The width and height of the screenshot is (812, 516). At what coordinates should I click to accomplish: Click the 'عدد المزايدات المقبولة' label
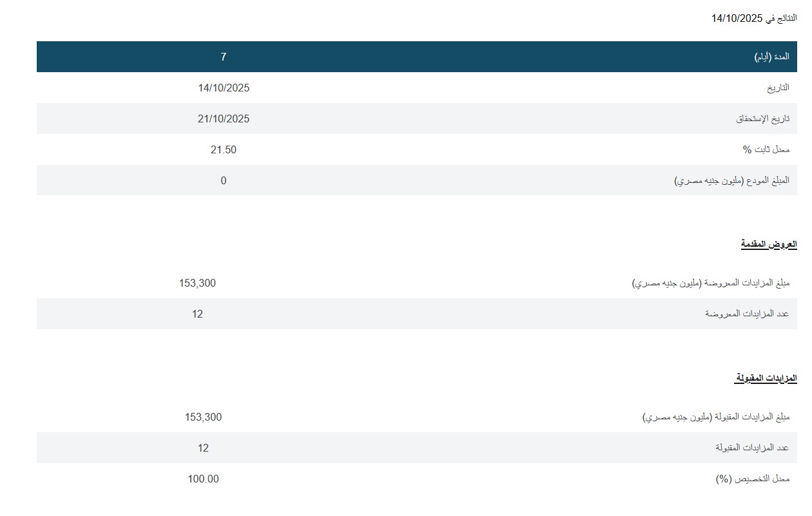coord(752,448)
